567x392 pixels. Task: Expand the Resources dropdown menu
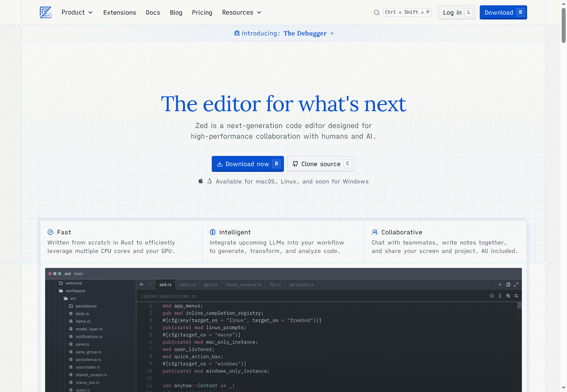[x=241, y=12]
